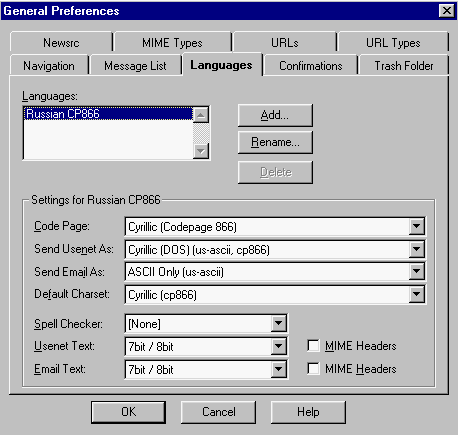Image resolution: width=458 pixels, height=435 pixels.
Task: Open the Trash Folder tab
Action: pyautogui.click(x=404, y=66)
